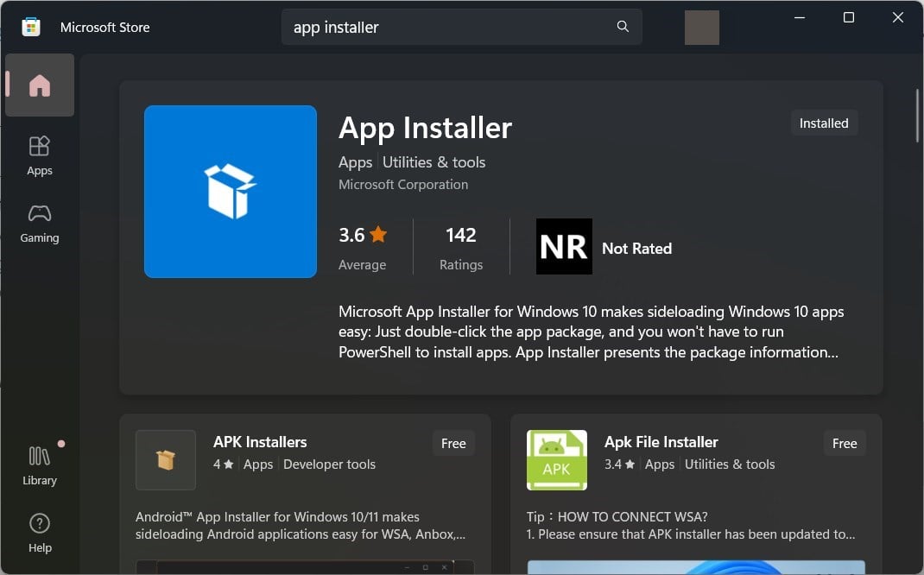Click the 4 star rating of APK Installers
The height and width of the screenshot is (575, 924).
coord(224,464)
